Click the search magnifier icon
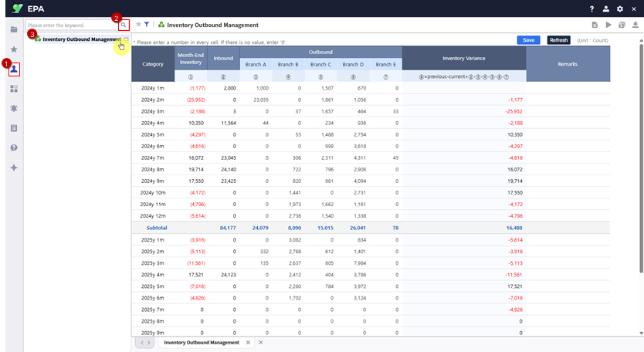This screenshot has width=644, height=352. point(124,25)
